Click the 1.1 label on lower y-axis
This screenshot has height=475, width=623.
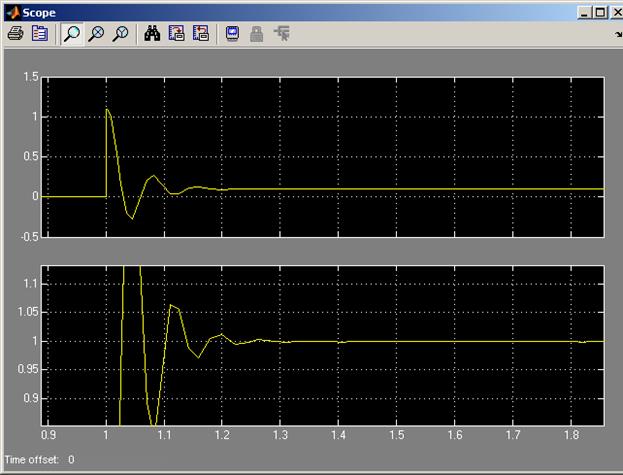[x=31, y=284]
